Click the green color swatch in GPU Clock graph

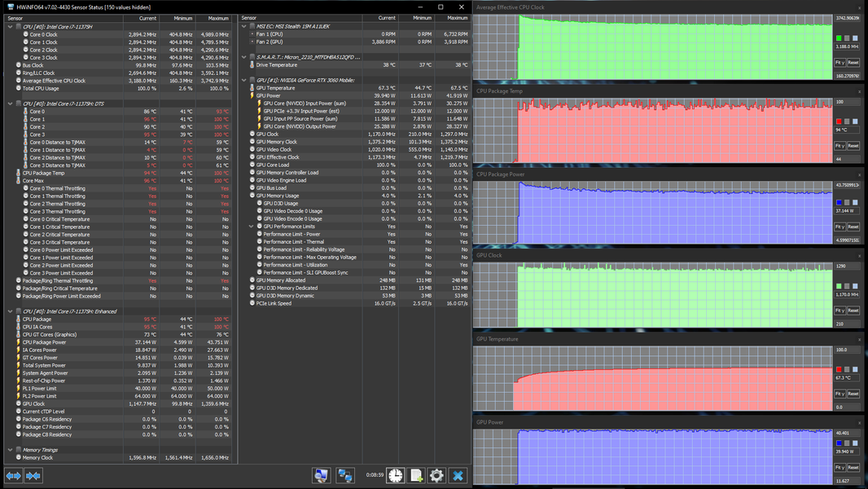tap(839, 286)
